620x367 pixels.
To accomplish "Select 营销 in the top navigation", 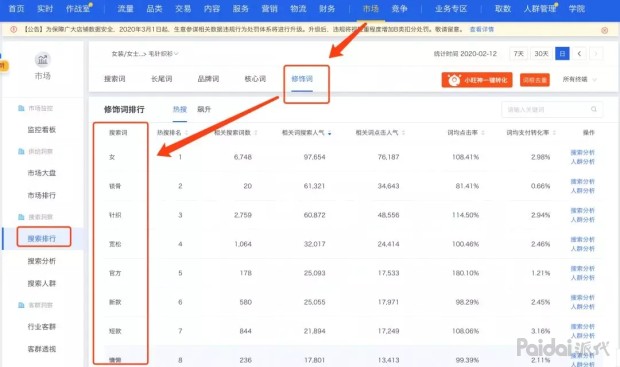I will pyautogui.click(x=269, y=9).
